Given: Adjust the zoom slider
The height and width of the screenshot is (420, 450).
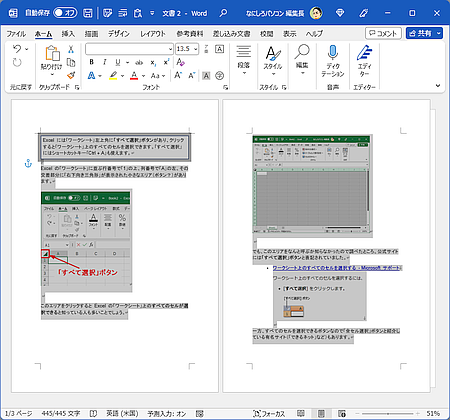Looking at the screenshot, I should pos(387,414).
